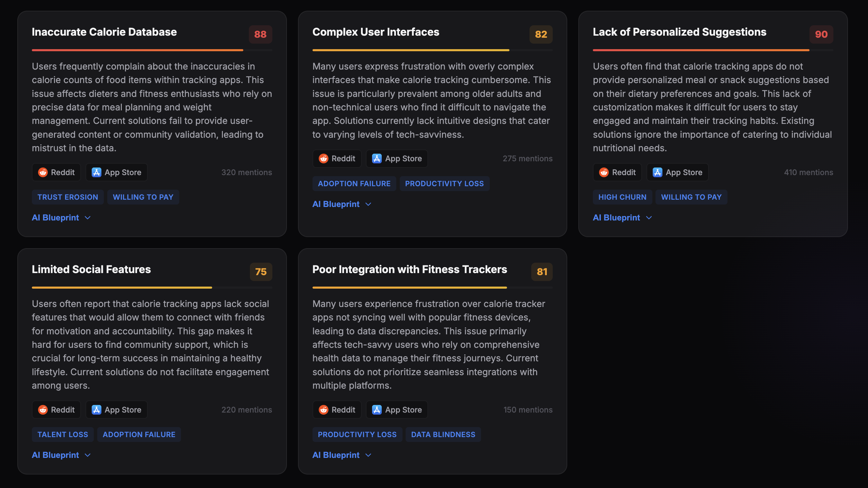Screen dimensions: 868x488
Task: Open AI Blueprint chevron in Personalized Suggestions card
Action: point(649,218)
